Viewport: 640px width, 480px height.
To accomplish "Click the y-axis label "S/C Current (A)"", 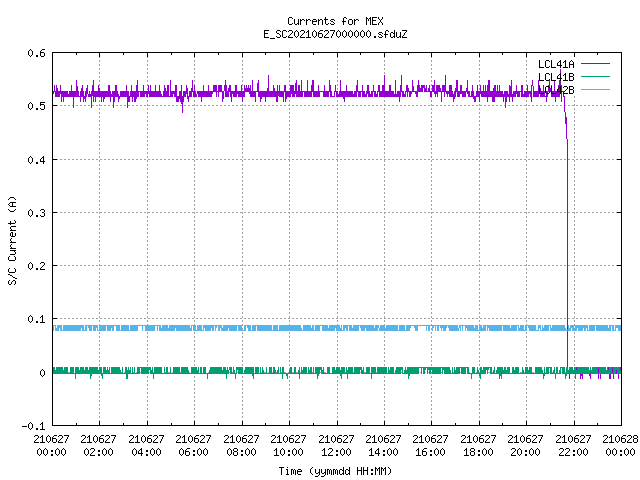I will [x=13, y=240].
